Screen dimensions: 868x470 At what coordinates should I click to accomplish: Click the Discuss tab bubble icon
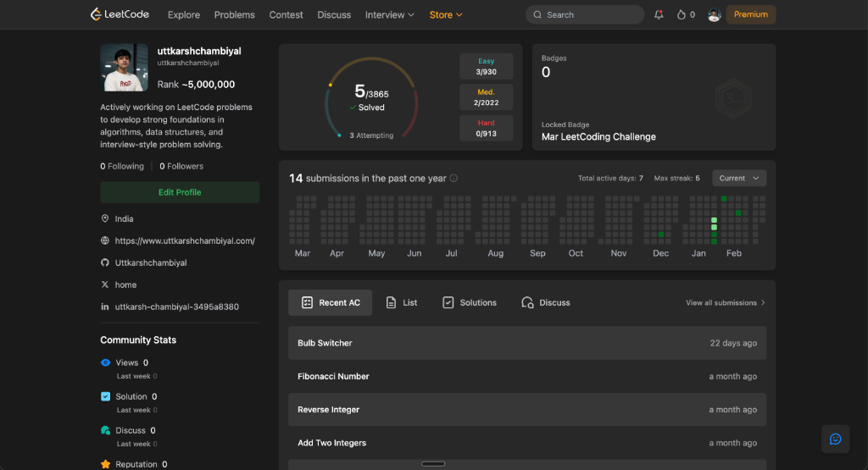(x=527, y=302)
